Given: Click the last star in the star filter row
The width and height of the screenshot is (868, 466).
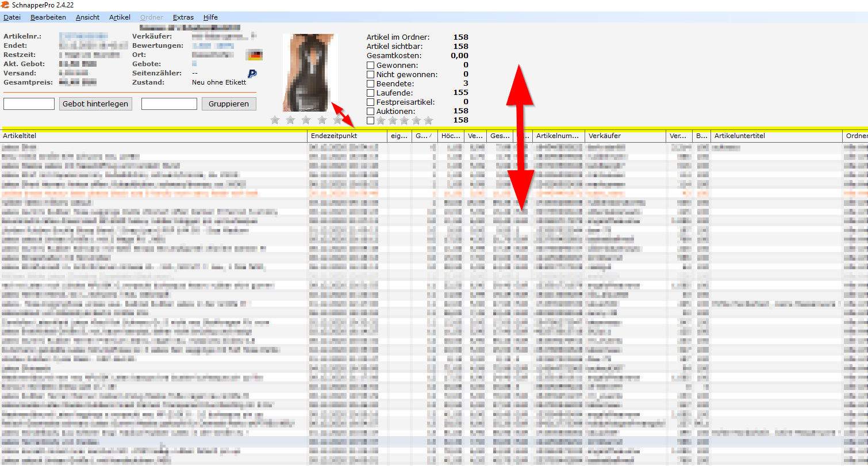Looking at the screenshot, I should click(428, 120).
